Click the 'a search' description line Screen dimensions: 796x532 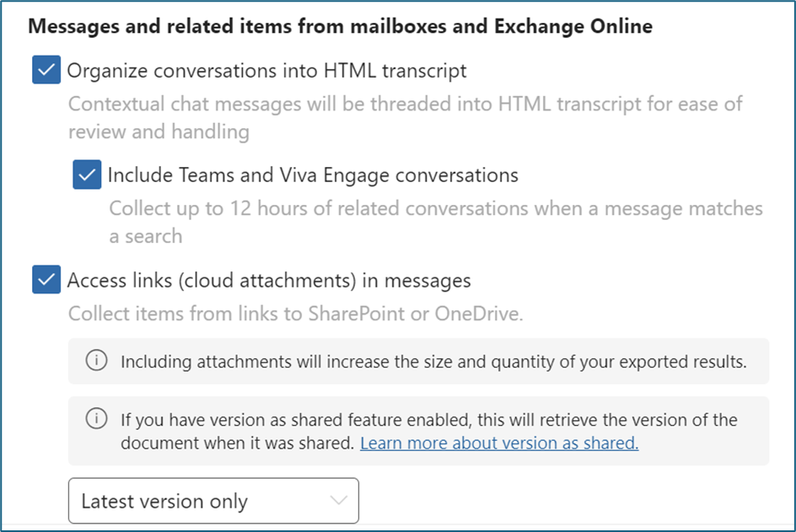coord(145,236)
